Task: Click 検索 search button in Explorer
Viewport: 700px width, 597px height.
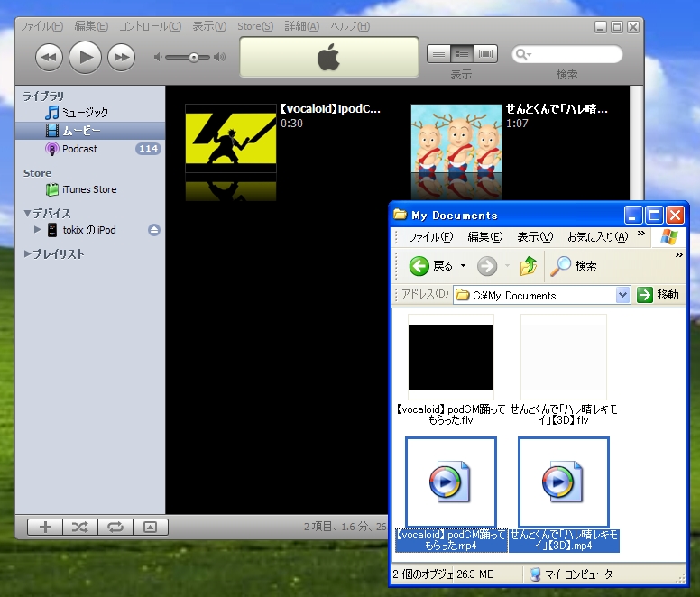Action: (x=574, y=266)
